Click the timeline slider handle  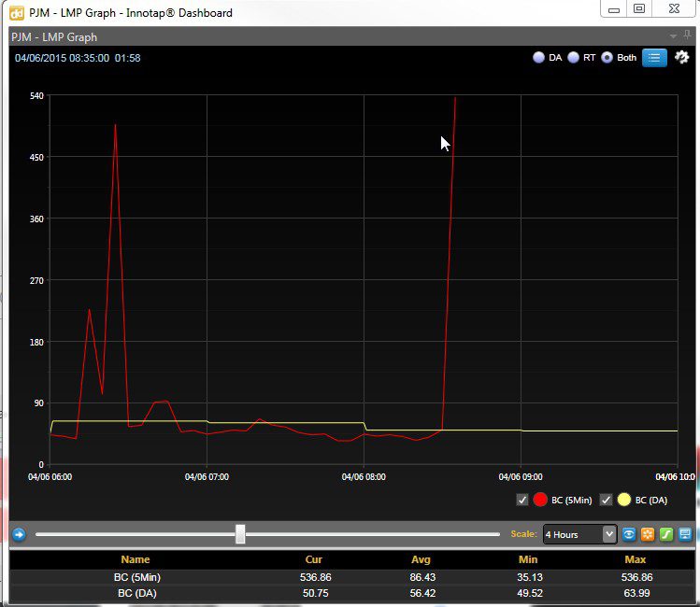tap(240, 534)
